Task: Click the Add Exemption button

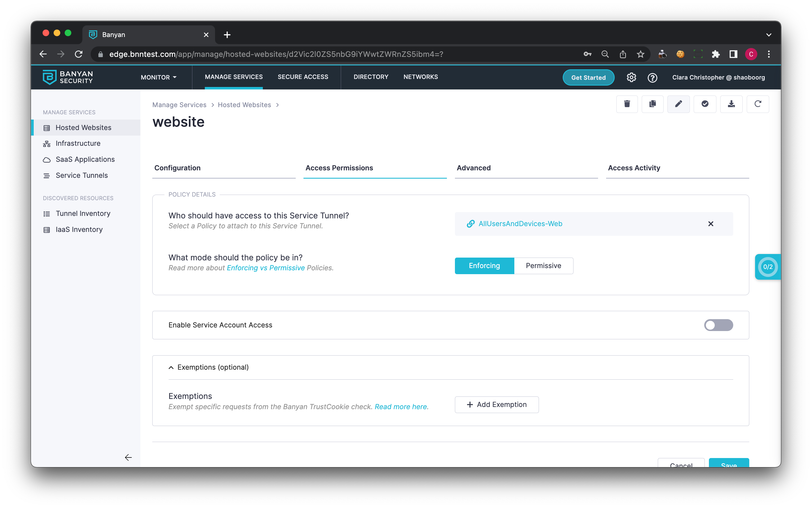Action: (x=497, y=405)
